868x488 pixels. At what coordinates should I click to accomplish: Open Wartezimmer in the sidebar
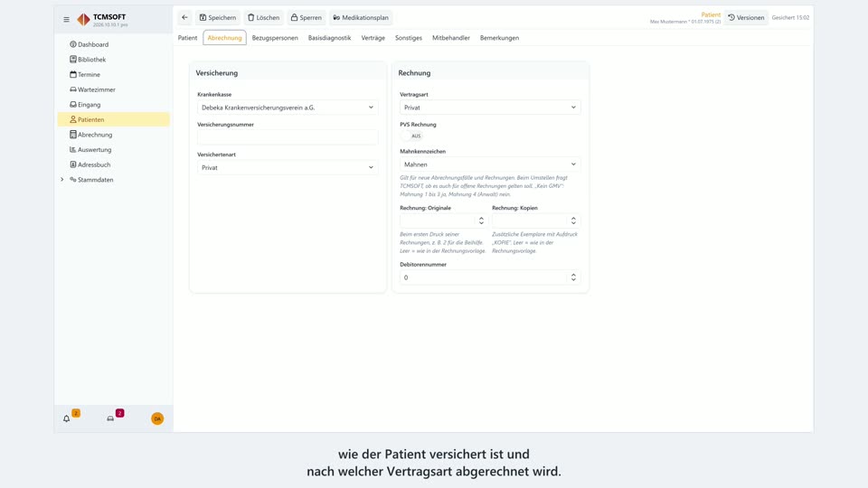114,89
